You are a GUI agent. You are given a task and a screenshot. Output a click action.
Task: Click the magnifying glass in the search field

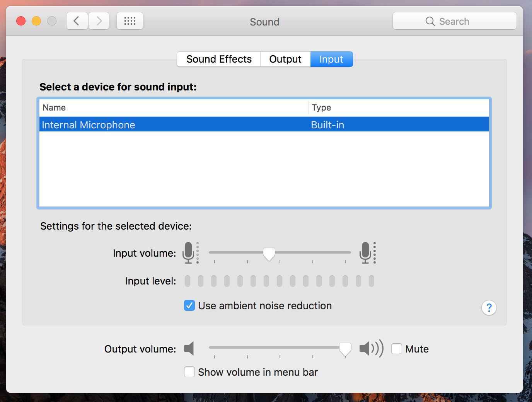click(x=430, y=21)
